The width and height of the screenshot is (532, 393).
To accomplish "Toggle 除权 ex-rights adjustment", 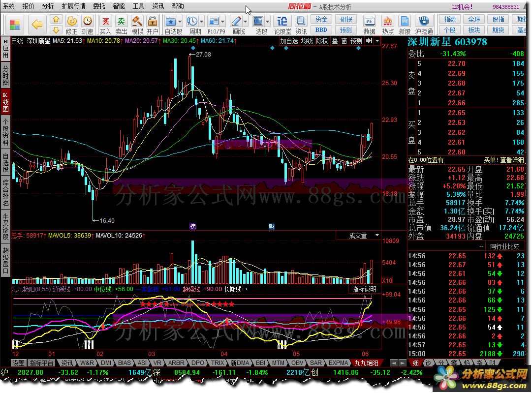I will 322,41.
